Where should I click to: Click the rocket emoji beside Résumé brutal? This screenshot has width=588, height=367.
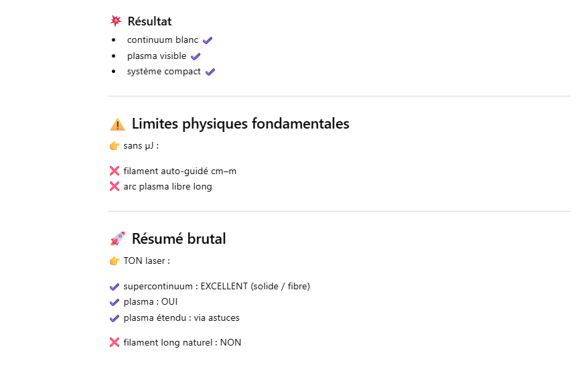(x=117, y=238)
